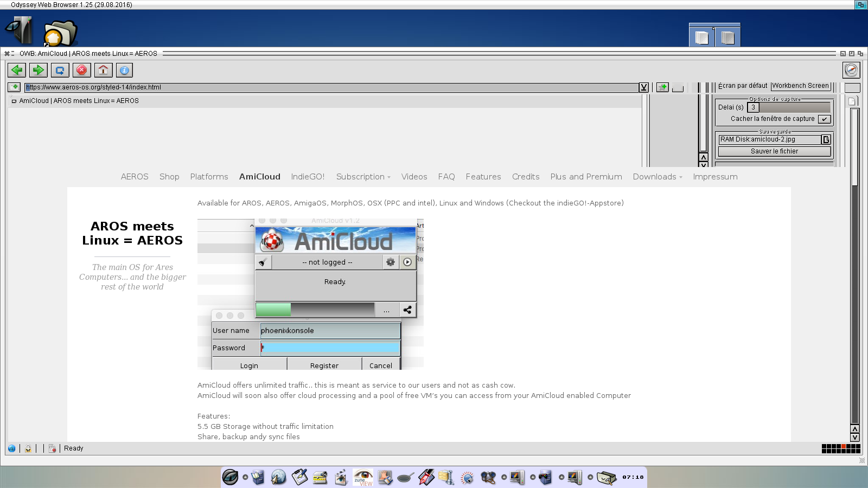Open the Platforms navigation item
This screenshot has height=488, width=868.
[209, 177]
